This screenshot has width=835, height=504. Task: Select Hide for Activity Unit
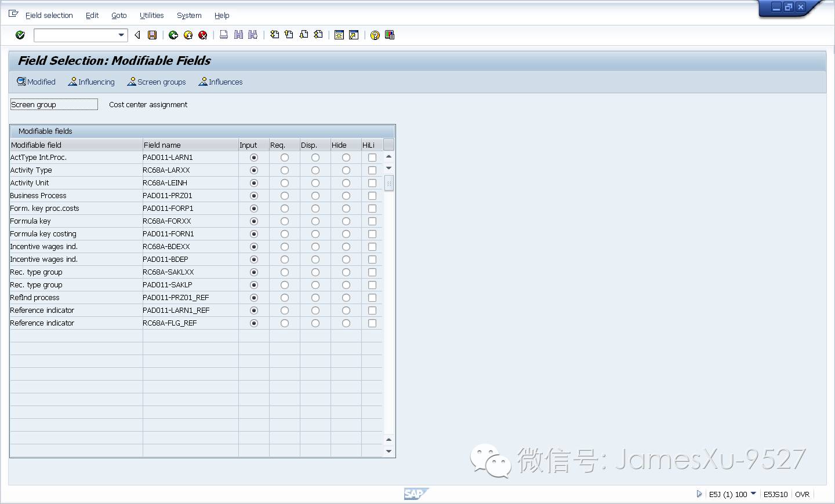pos(346,183)
